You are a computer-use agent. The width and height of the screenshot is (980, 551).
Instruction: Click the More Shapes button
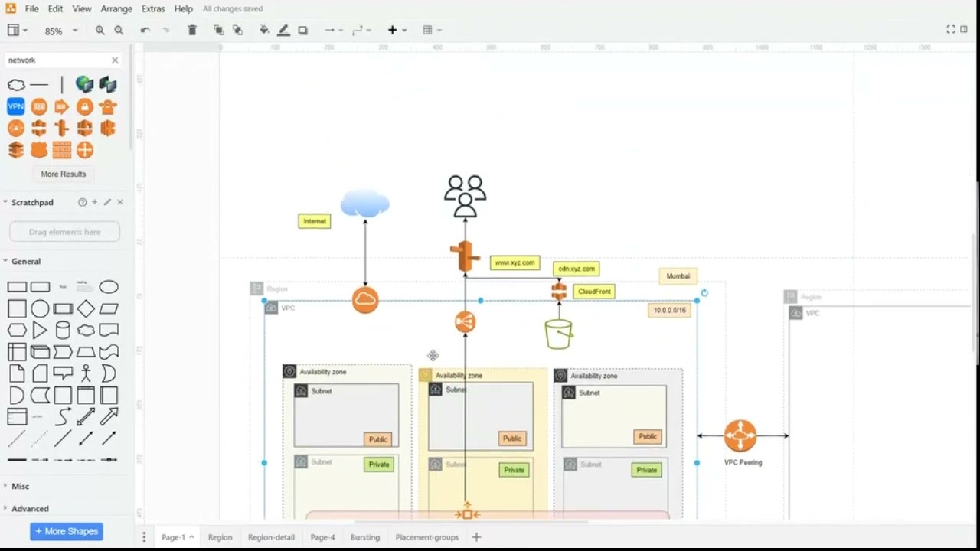point(67,531)
